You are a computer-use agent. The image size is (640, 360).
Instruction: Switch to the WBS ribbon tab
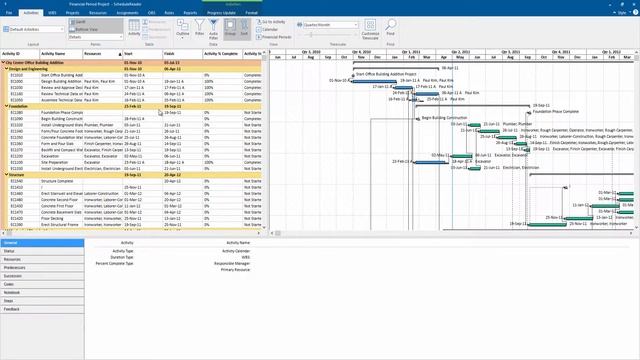[52, 13]
